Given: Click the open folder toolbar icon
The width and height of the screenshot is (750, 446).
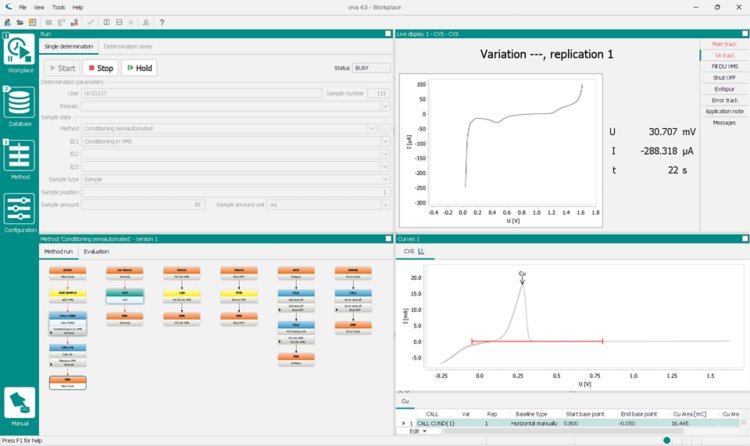Looking at the screenshot, I should click(x=20, y=22).
